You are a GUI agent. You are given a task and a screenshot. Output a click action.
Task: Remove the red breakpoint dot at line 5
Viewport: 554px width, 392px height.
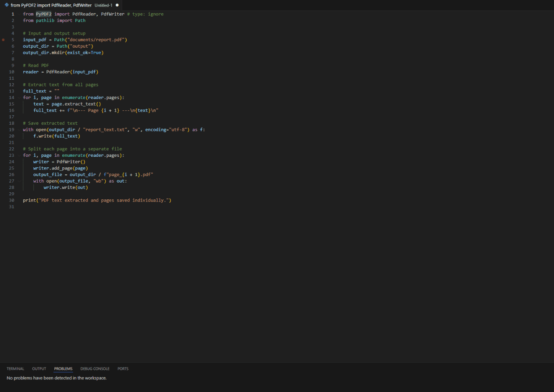[4, 40]
